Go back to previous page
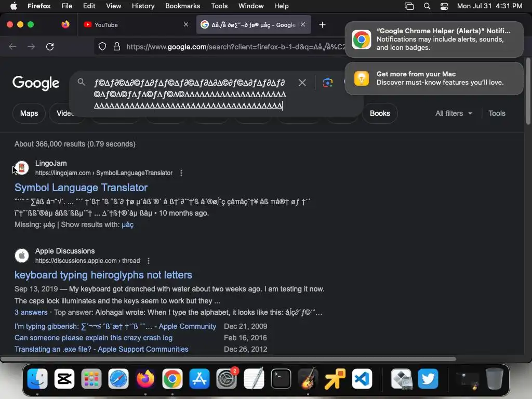 pos(12,46)
